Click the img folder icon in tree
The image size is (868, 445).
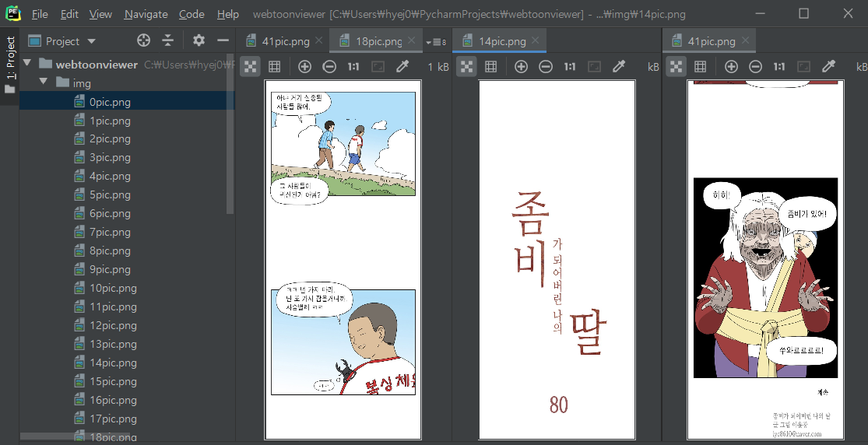click(x=62, y=82)
